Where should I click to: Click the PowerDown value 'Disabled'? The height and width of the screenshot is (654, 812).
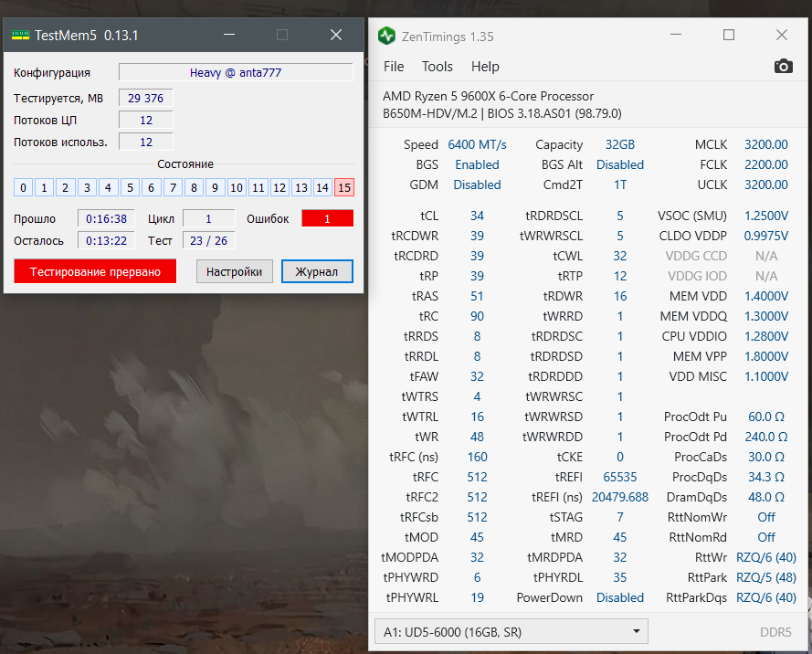pos(620,597)
